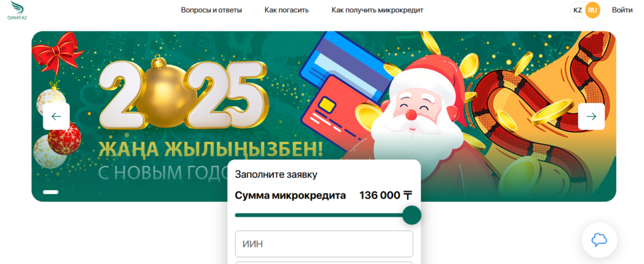
Task: Select the white carousel slide indicator dash
Action: 50,192
